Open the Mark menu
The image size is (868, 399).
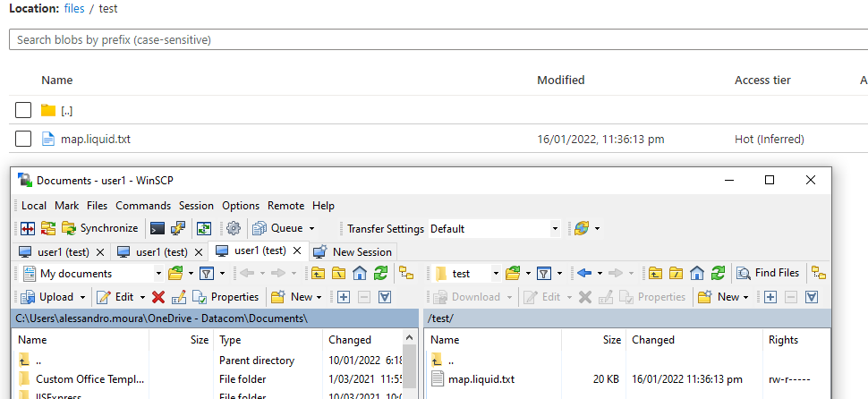(66, 205)
